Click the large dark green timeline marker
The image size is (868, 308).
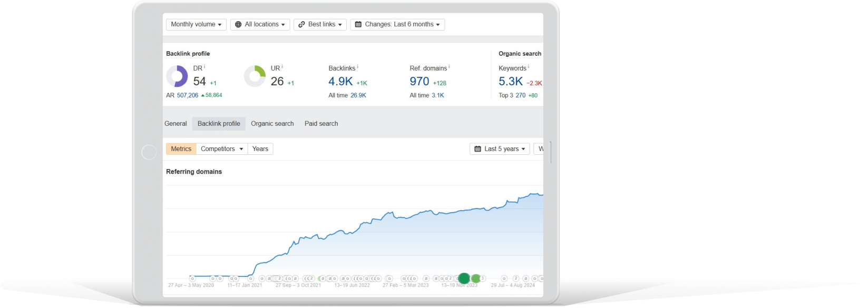[464, 279]
